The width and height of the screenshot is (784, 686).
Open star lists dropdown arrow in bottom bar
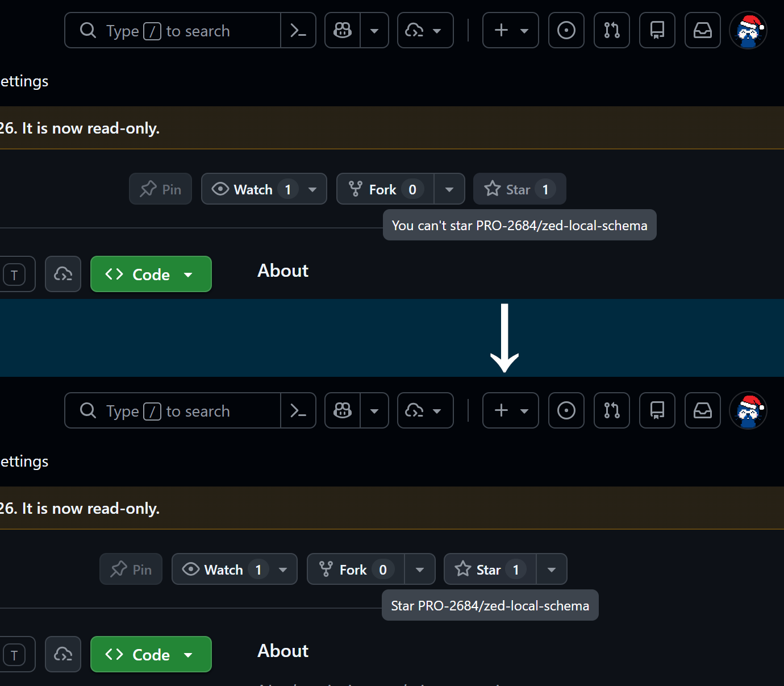click(x=552, y=569)
